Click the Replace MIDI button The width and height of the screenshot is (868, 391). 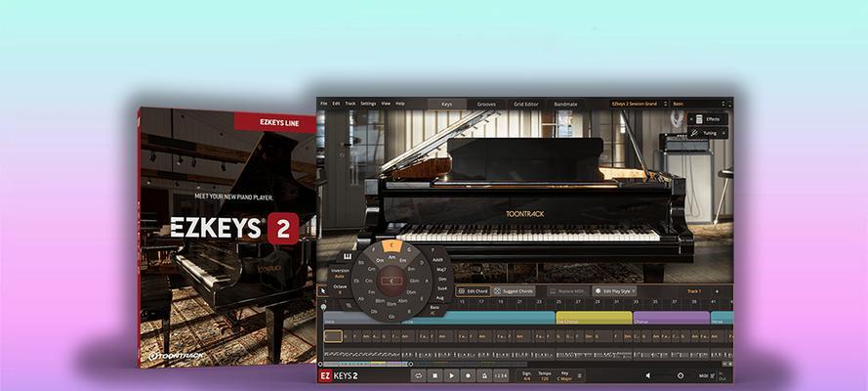568,291
